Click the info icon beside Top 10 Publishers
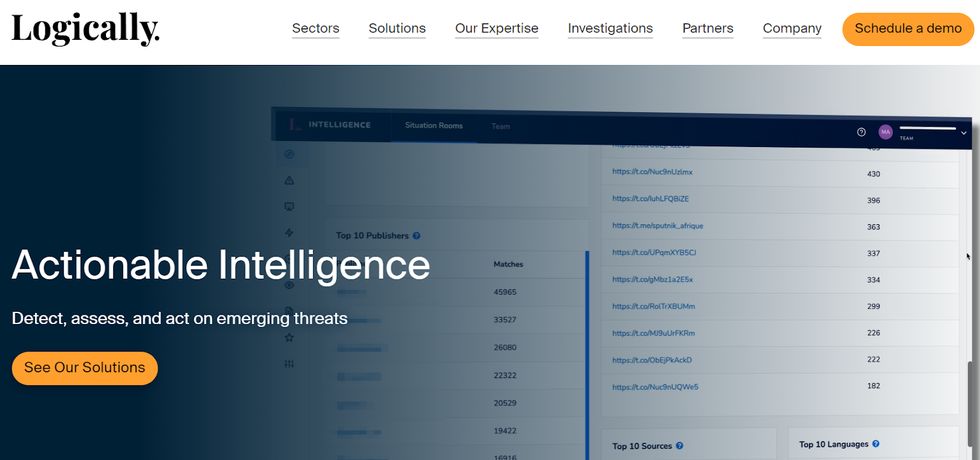The image size is (980, 460). (x=417, y=236)
